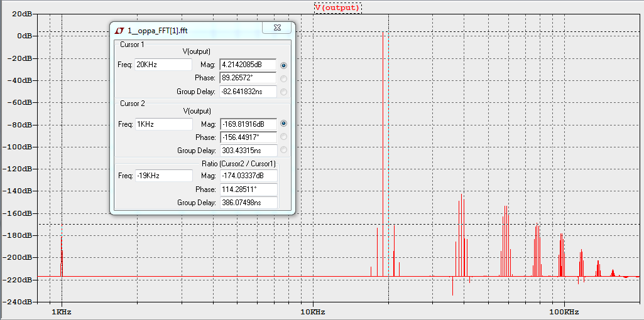
Task: Click Cursor 2 Mag field -169.81916dB
Action: 248,124
